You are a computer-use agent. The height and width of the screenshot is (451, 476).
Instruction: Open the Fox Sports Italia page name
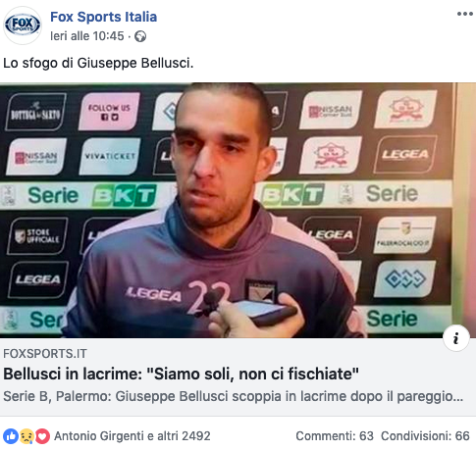(103, 17)
